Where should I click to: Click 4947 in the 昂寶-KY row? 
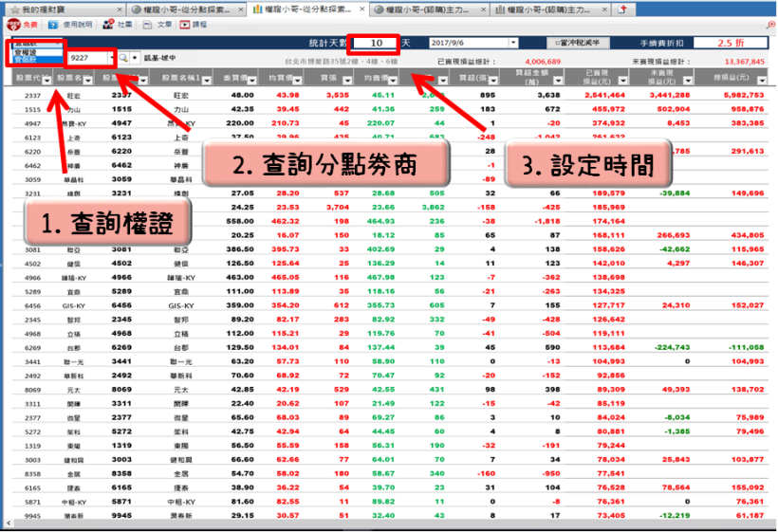(x=33, y=123)
